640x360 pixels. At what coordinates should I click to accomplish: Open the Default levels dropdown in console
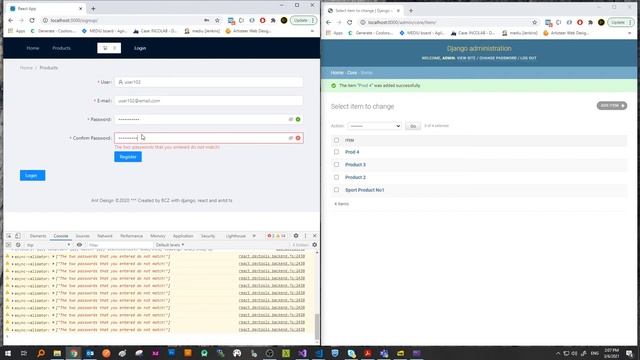point(170,245)
